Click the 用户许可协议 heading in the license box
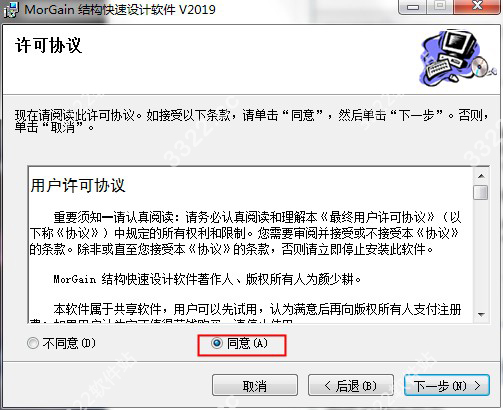This screenshot has width=503, height=410. (x=78, y=185)
